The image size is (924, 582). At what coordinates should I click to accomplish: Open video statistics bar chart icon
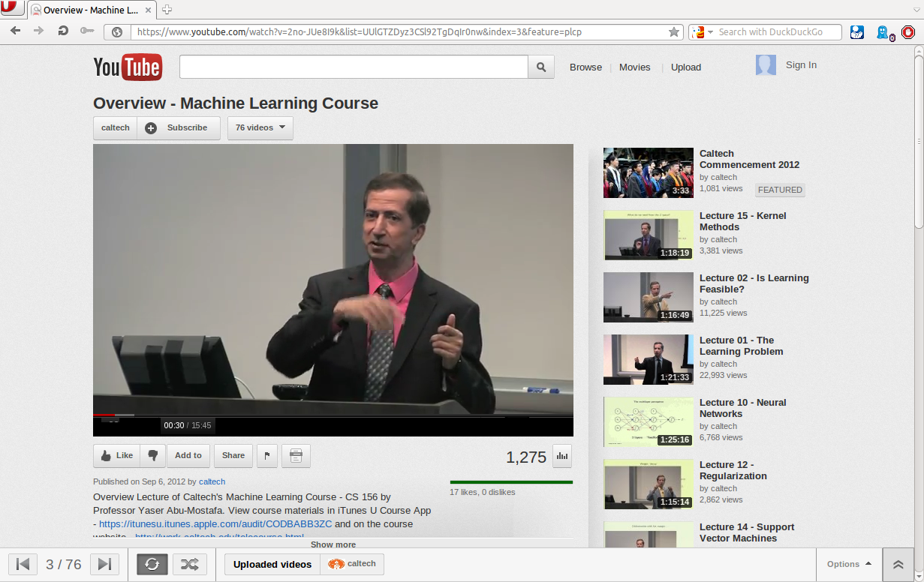point(561,455)
